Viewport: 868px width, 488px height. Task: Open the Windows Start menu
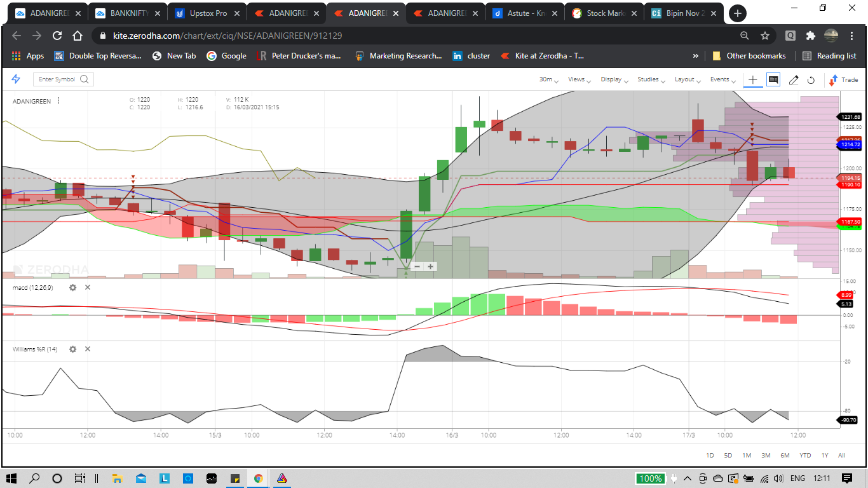pyautogui.click(x=11, y=478)
